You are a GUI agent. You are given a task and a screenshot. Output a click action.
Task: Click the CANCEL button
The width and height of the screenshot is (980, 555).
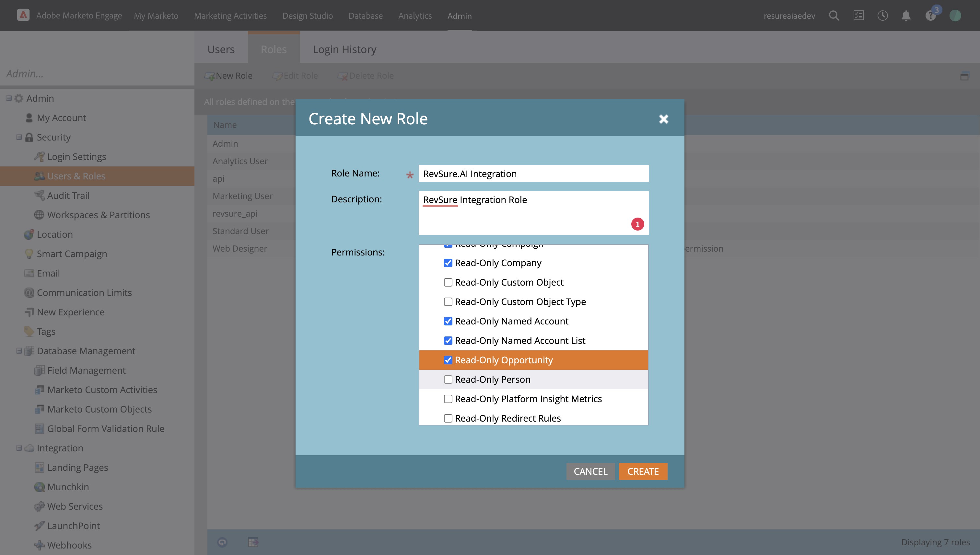(590, 471)
